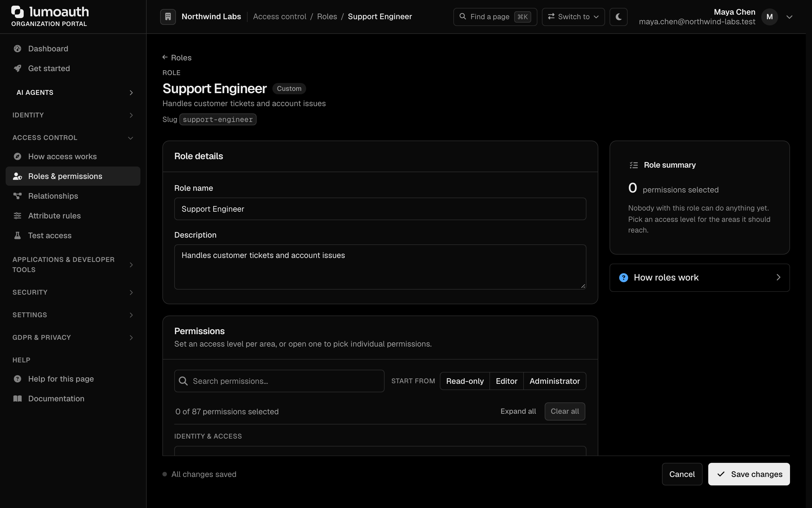Open the Relationships page
812x508 pixels.
[x=73, y=196]
